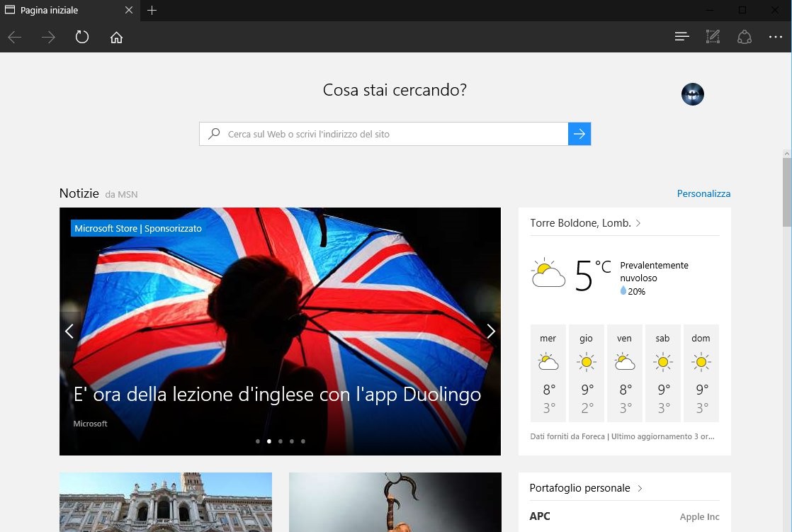Go to Home page icon
The image size is (792, 532).
(117, 38)
